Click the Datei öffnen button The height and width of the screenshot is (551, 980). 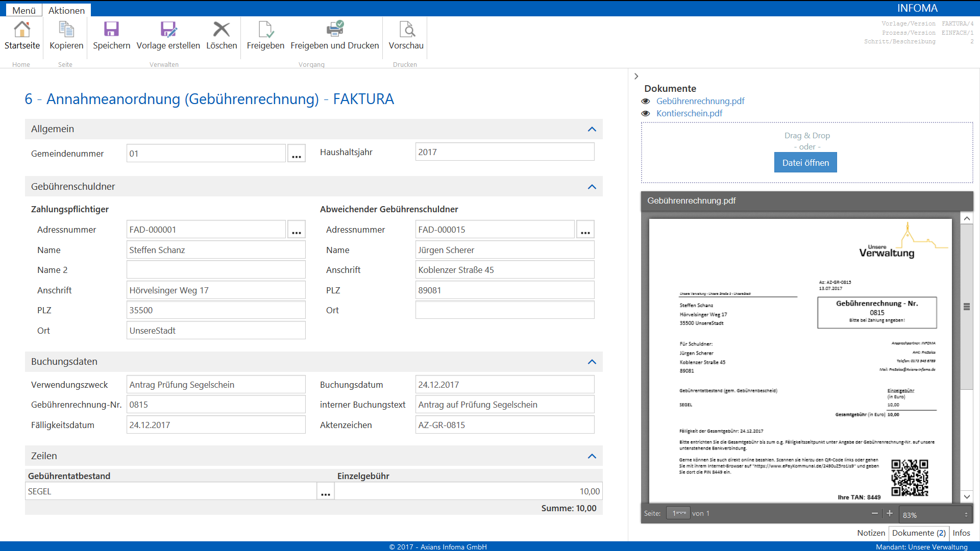click(805, 163)
